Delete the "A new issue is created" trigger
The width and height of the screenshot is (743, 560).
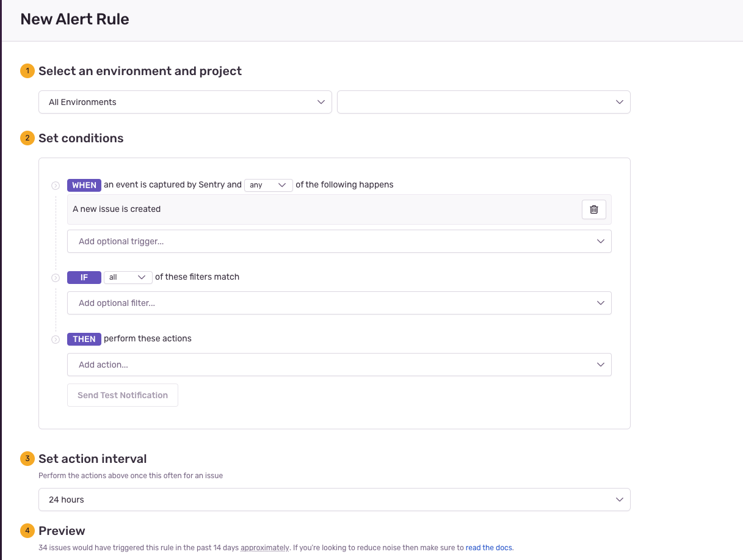[593, 209]
